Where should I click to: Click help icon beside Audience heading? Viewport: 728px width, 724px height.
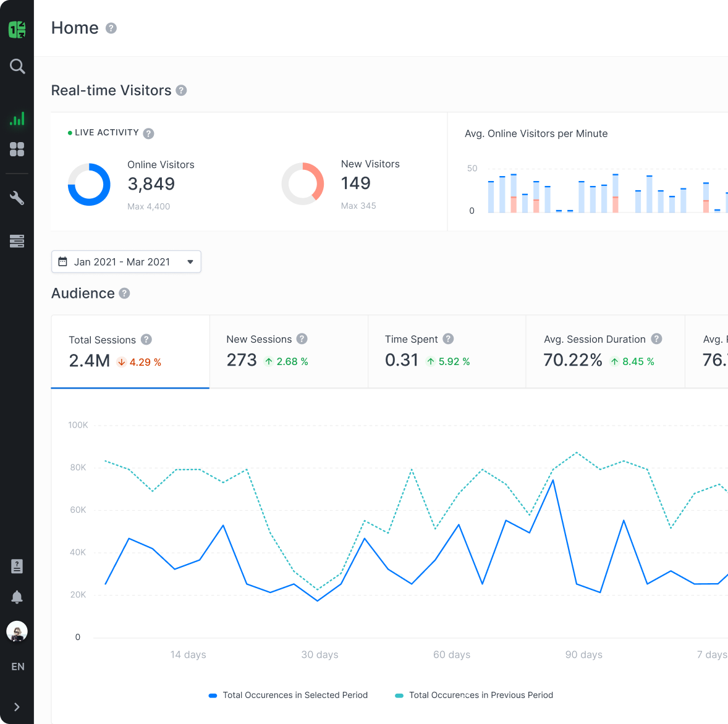(x=124, y=293)
